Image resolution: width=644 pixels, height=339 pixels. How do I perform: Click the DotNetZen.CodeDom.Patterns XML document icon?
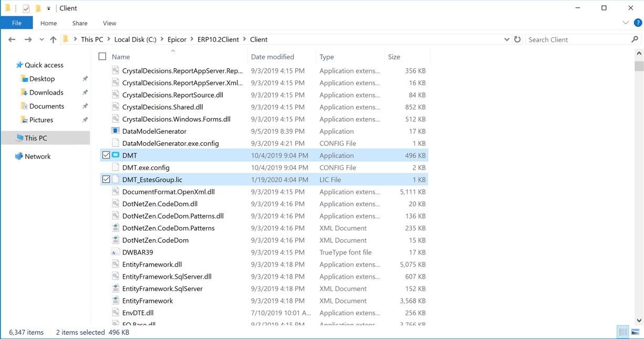[116, 228]
